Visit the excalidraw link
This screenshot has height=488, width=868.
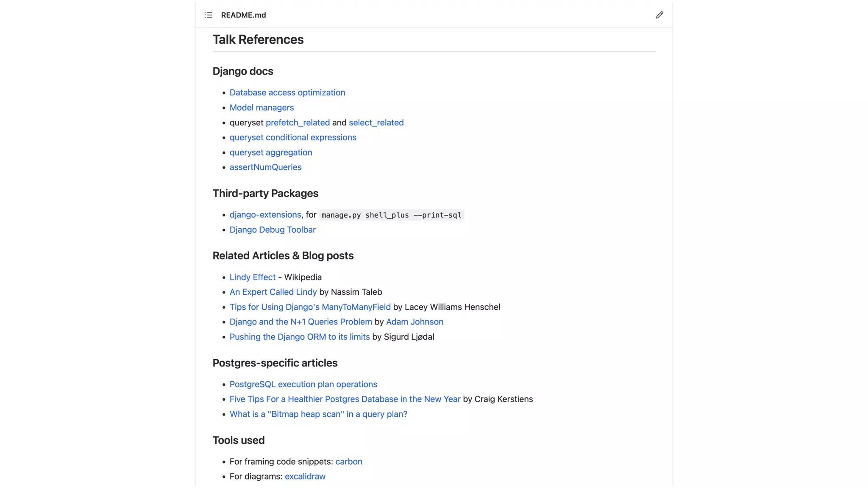305,476
